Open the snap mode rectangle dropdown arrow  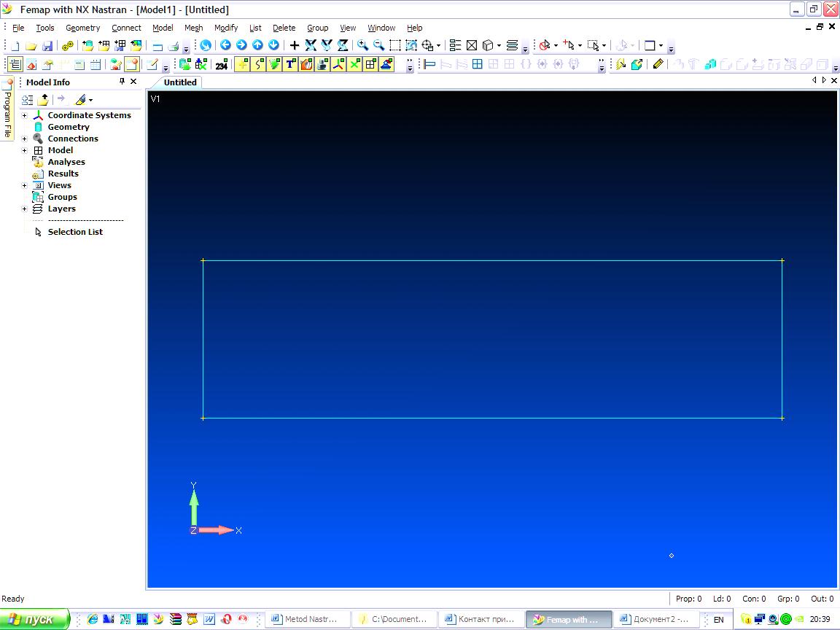coord(661,46)
